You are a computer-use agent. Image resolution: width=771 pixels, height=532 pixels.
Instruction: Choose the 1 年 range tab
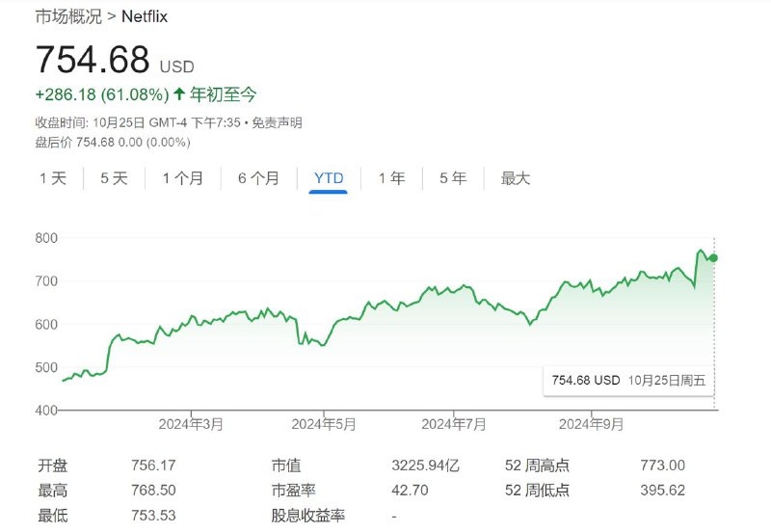392,178
